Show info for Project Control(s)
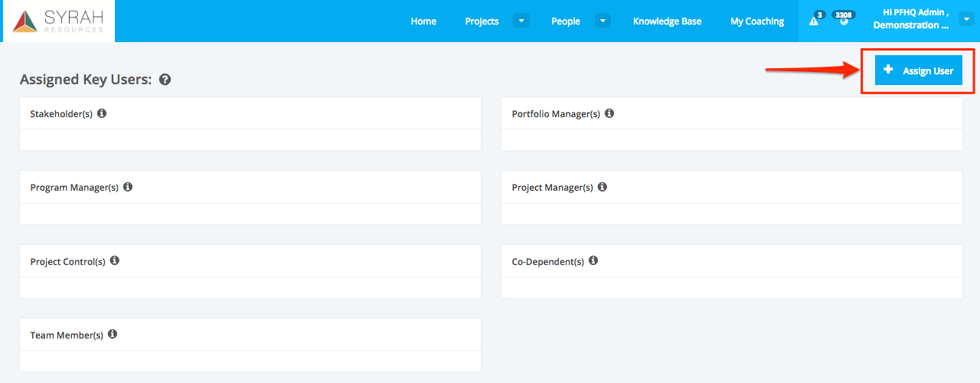 (115, 260)
